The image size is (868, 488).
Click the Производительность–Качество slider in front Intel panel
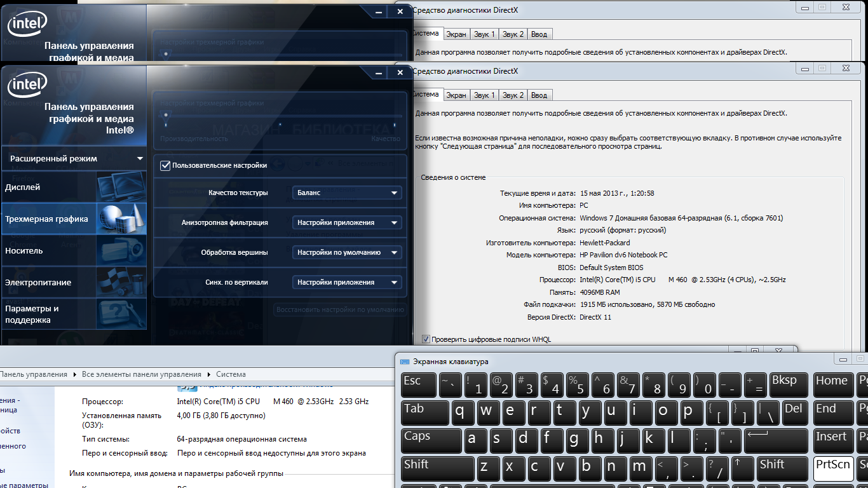280,115
